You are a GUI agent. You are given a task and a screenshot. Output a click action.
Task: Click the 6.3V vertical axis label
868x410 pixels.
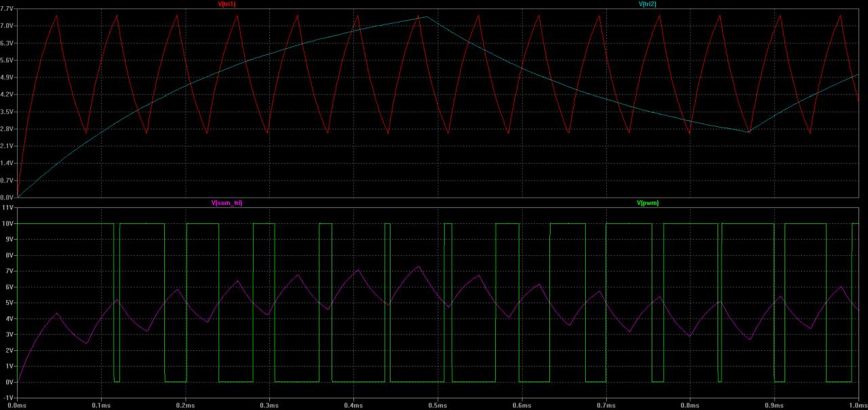click(7, 43)
